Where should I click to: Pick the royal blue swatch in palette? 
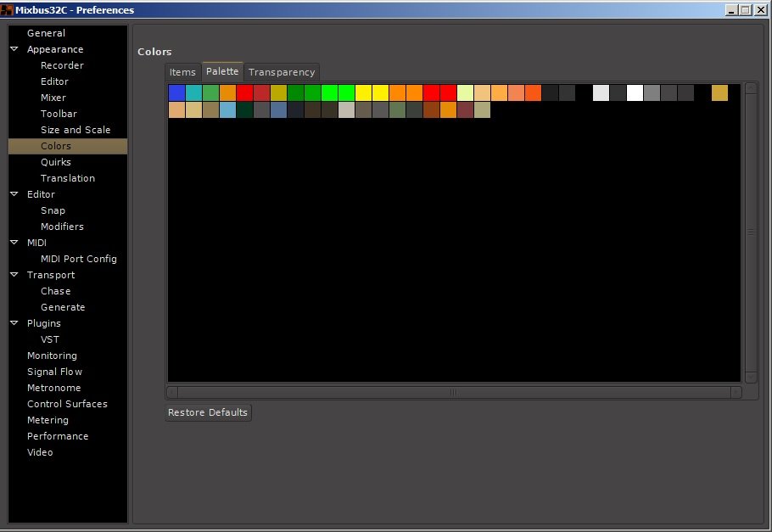[176, 92]
